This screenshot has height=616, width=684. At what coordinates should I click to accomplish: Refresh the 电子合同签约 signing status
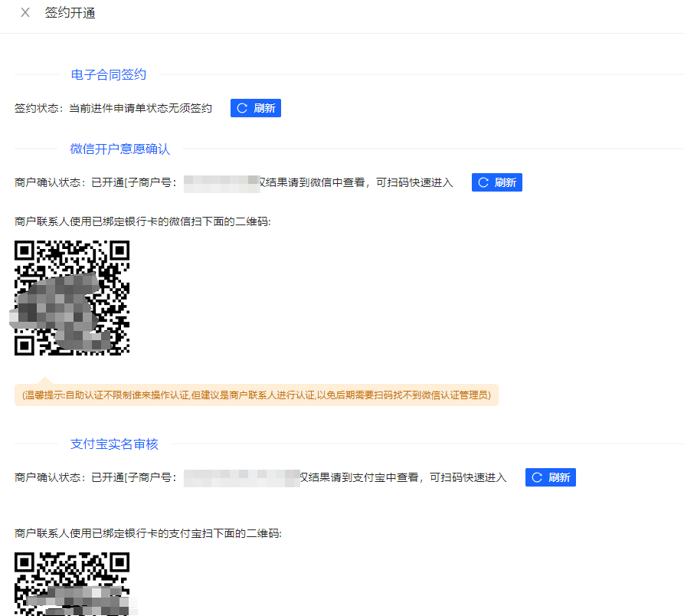click(x=256, y=108)
